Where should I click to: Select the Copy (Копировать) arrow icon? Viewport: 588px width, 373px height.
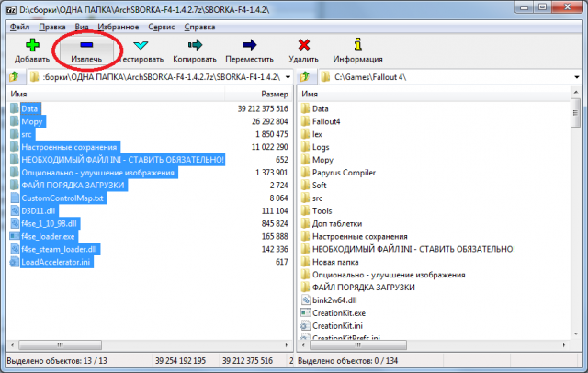pyautogui.click(x=194, y=44)
